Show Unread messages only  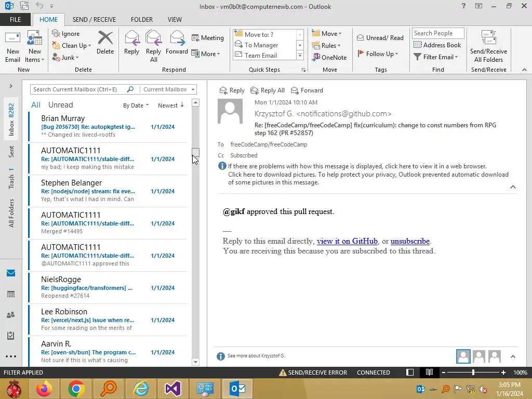[60, 105]
